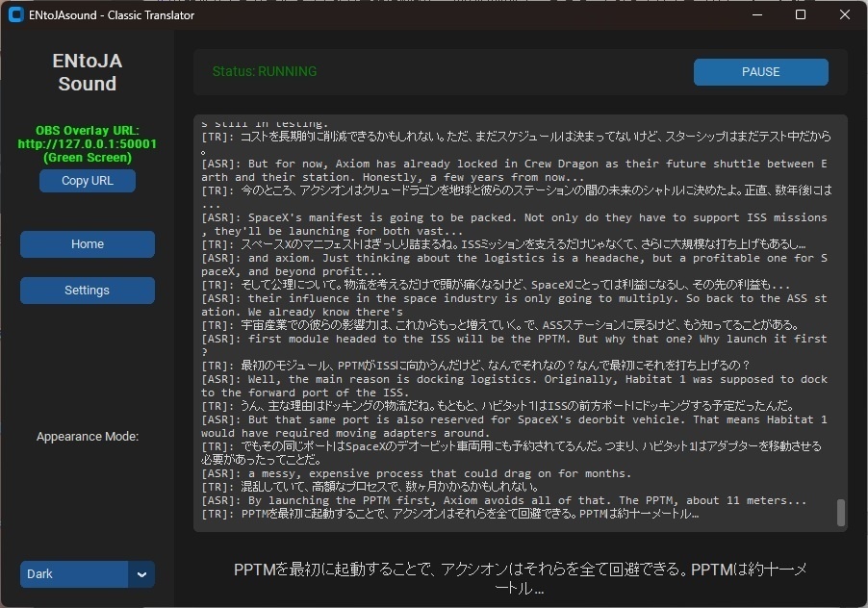Click the ASR line "a messy, expensive process"
This screenshot has width=868, height=608.
tap(417, 473)
